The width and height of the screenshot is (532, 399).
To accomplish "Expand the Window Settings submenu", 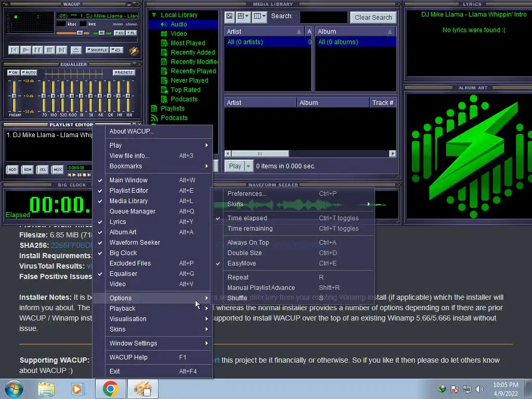I will pos(152,343).
